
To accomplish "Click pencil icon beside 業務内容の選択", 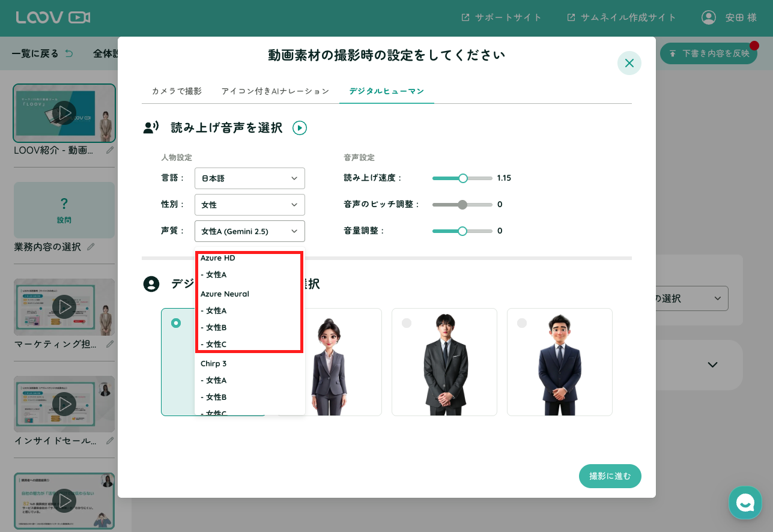I will 91,246.
